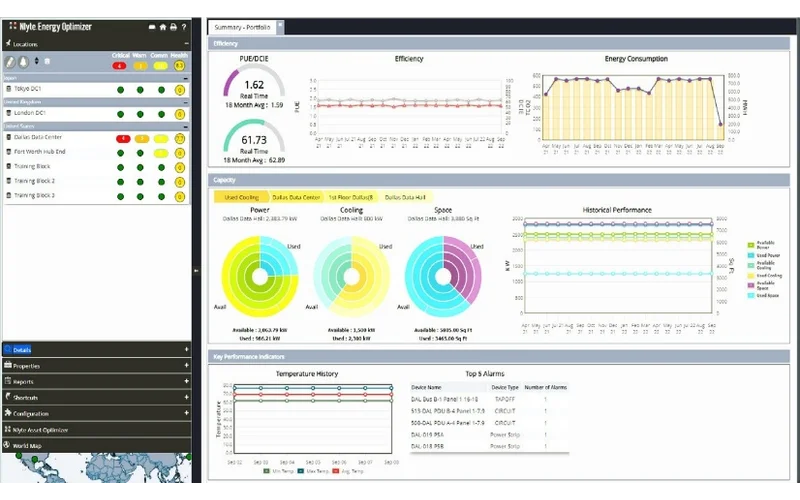This screenshot has width=800, height=500.
Task: Expand the Reports section plus sign
Action: 186,381
